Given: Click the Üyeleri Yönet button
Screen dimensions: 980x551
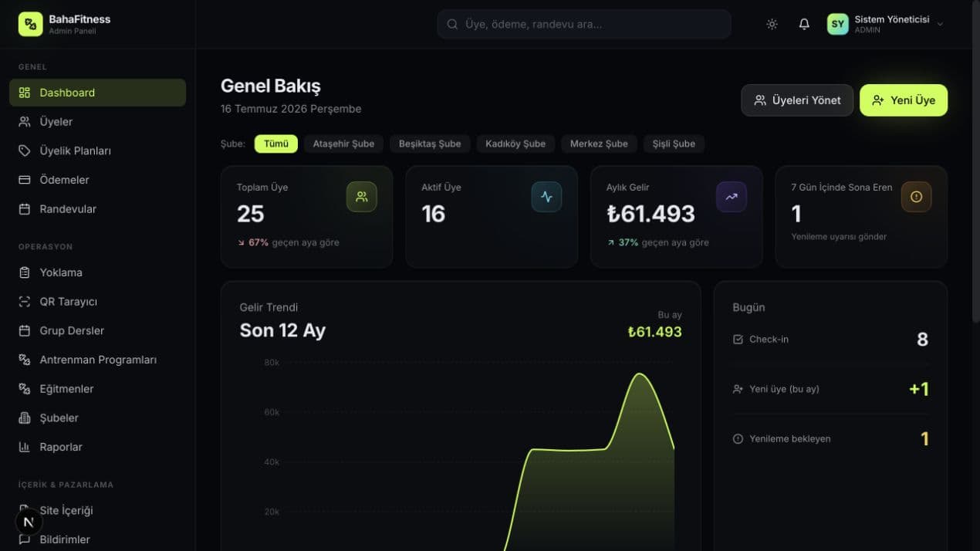Looking at the screenshot, I should click(x=797, y=100).
